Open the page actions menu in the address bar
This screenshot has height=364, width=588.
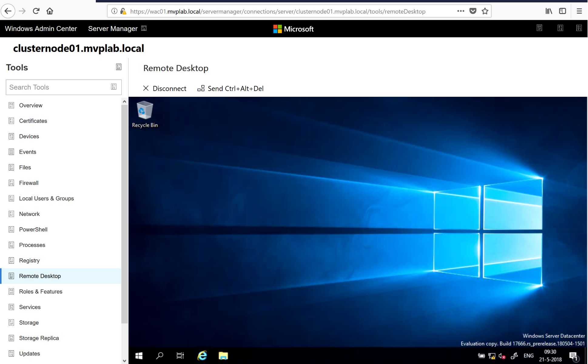coord(460,11)
